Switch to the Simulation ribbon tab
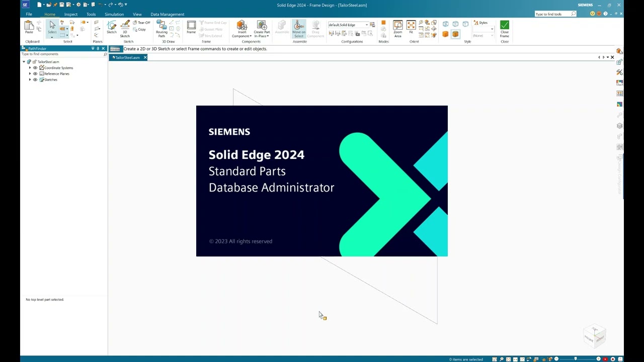Viewport: 644px width, 362px height. point(114,14)
